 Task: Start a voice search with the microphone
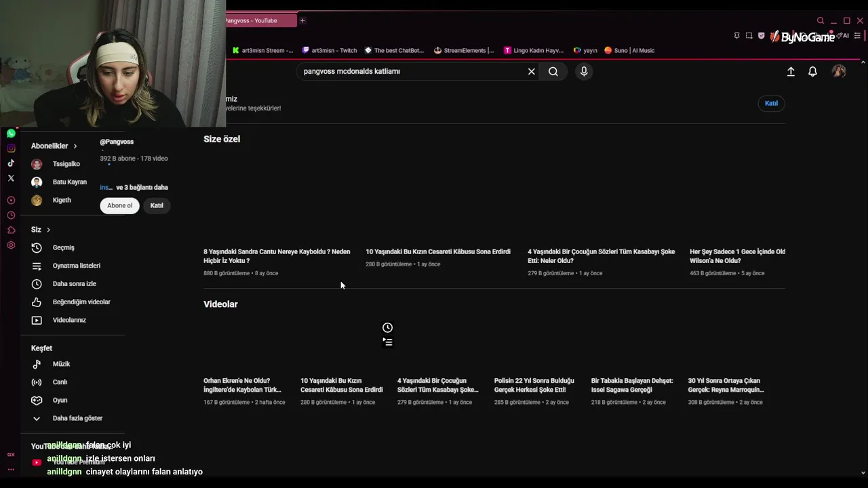click(x=584, y=71)
